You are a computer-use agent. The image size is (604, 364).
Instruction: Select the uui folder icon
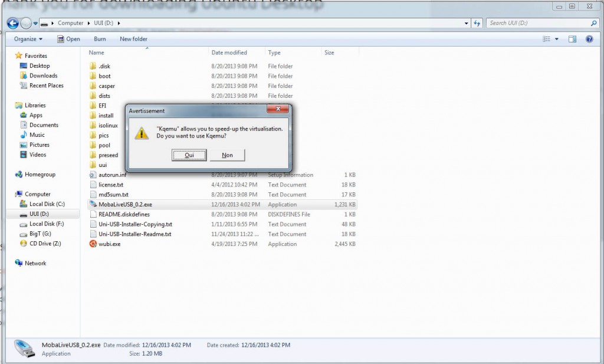point(93,165)
